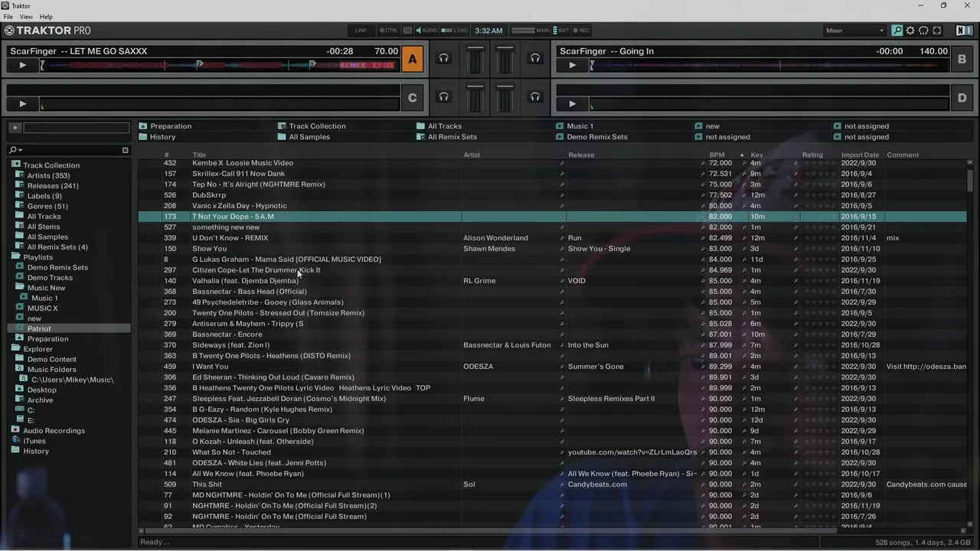Open the Preparation favorite folder

click(165, 126)
